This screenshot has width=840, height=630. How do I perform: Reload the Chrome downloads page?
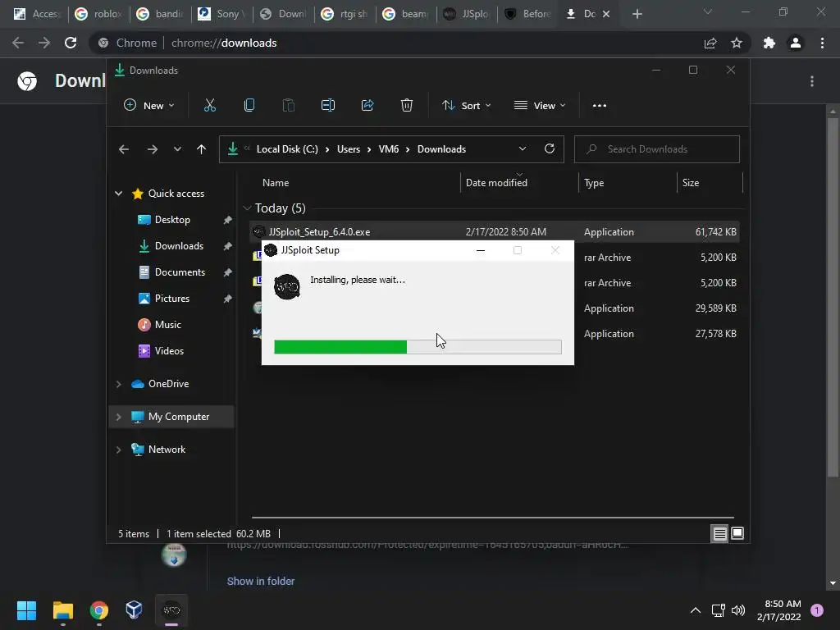pyautogui.click(x=71, y=43)
